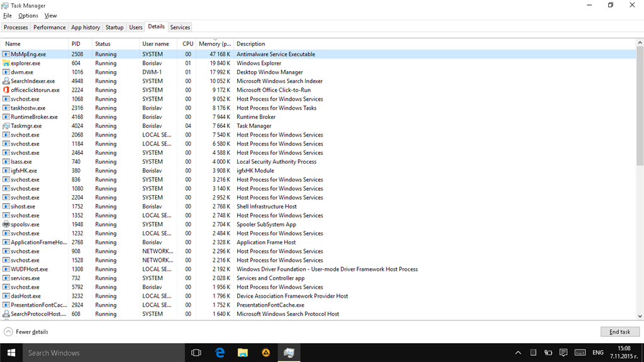Click the End task button
The width and height of the screenshot is (644, 362).
point(619,332)
